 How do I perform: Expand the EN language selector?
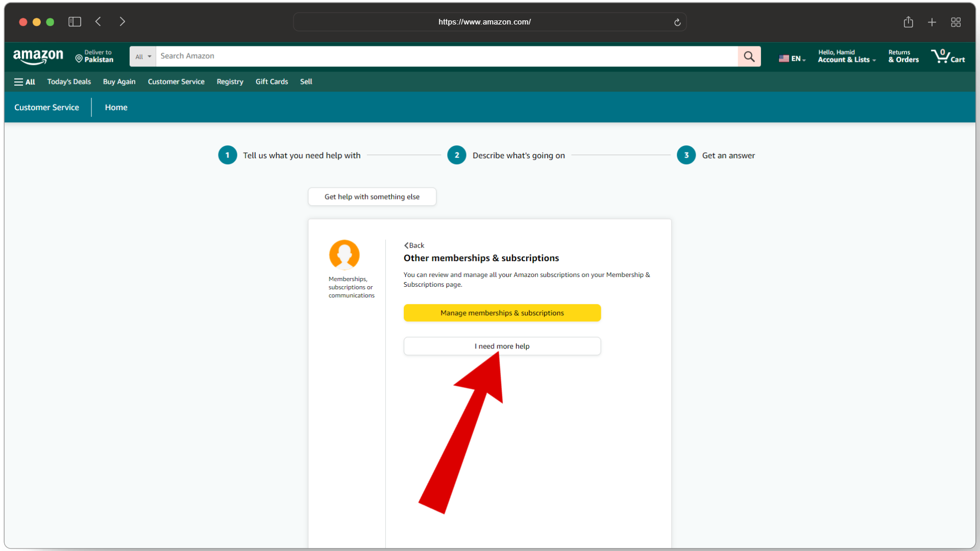792,58
